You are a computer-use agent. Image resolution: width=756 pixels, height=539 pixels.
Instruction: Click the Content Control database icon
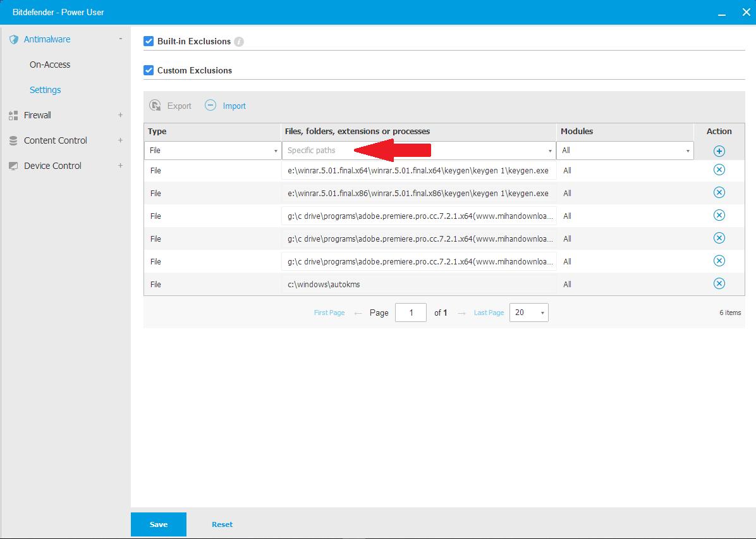(13, 140)
